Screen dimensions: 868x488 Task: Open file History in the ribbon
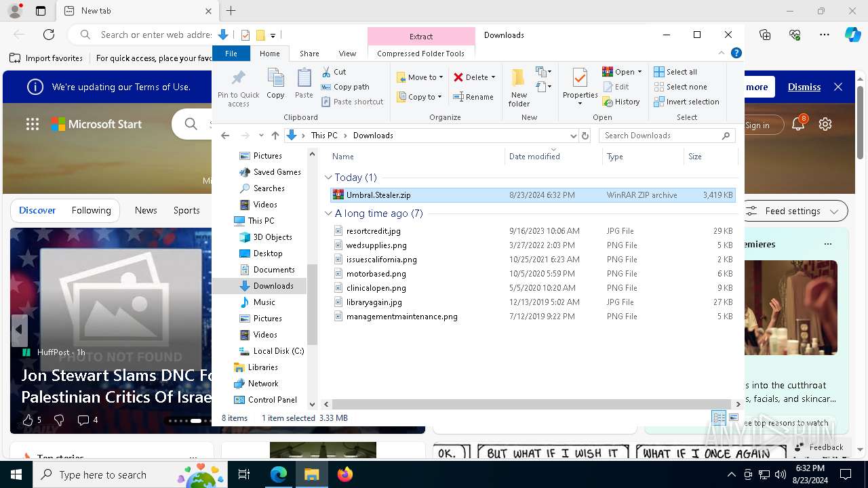620,102
